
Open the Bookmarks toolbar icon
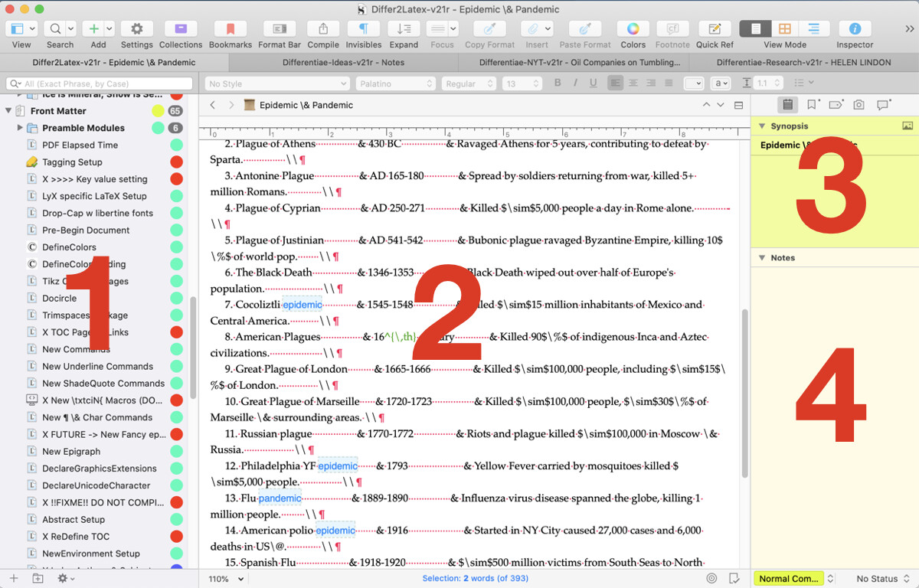230,29
